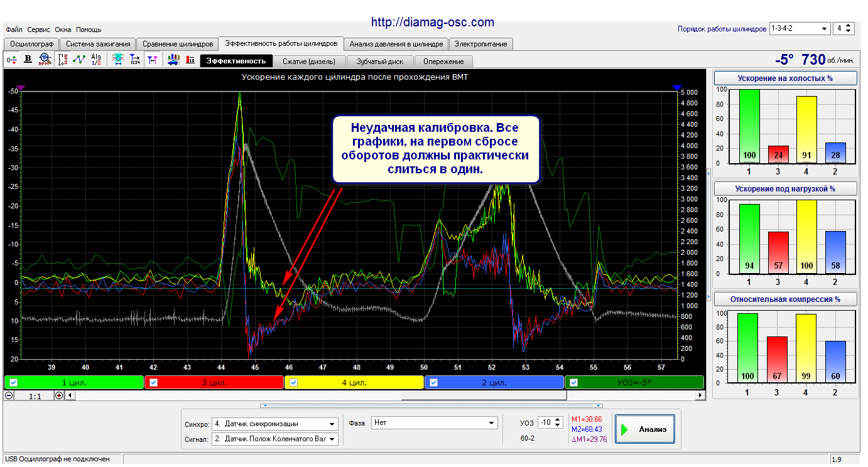Switch to the Электропитание tab

click(x=482, y=44)
